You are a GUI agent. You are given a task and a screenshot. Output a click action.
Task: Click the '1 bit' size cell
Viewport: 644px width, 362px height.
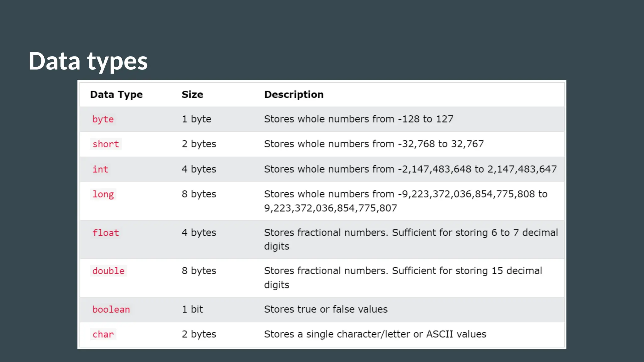[192, 309]
